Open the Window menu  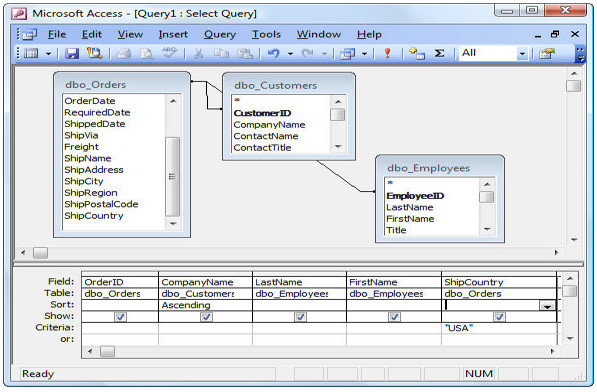pos(319,35)
